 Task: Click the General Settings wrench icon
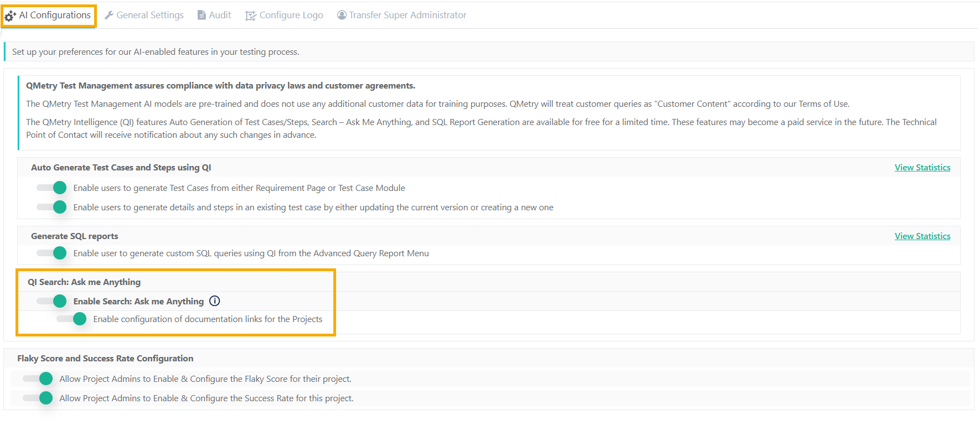tap(109, 15)
